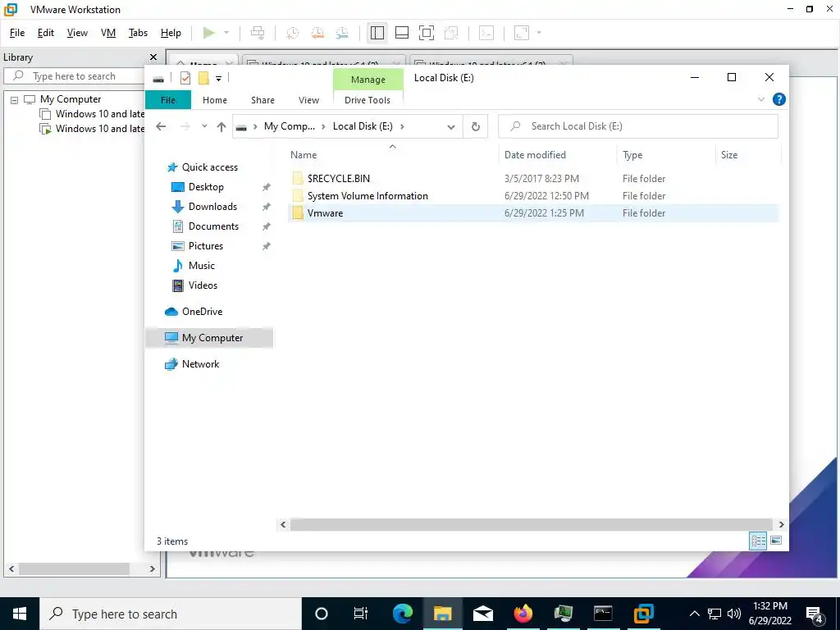Open address bar history dropdown
Image resolution: width=840 pixels, height=630 pixels.
pos(451,127)
